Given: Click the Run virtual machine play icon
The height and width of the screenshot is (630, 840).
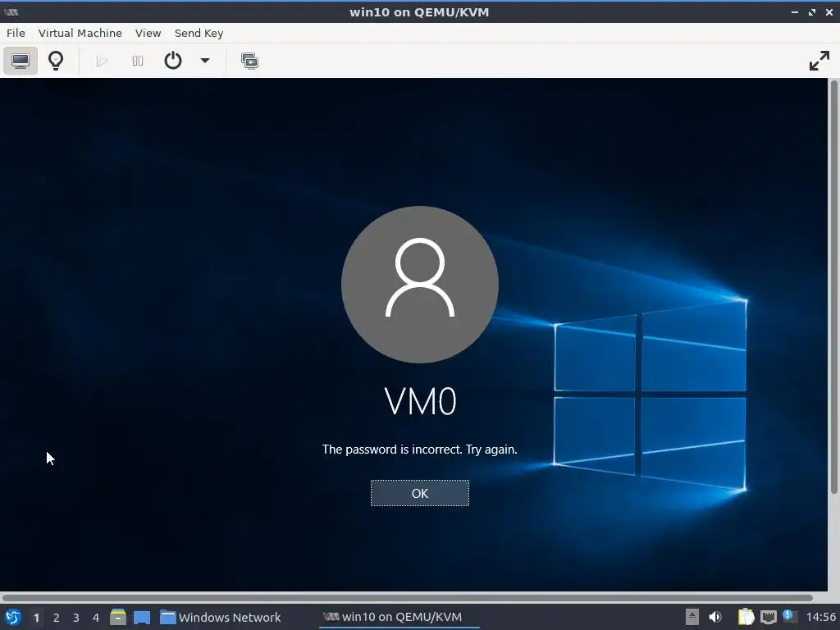Looking at the screenshot, I should click(x=102, y=61).
